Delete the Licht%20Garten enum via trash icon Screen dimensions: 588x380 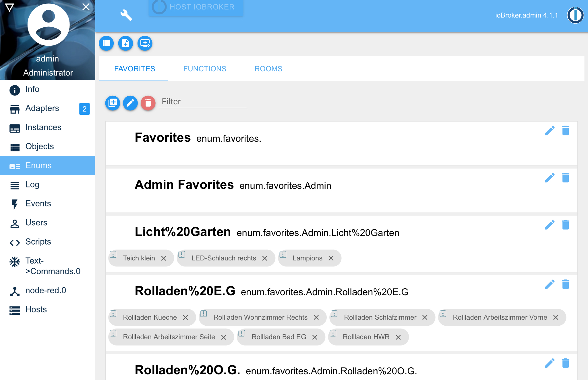point(565,225)
